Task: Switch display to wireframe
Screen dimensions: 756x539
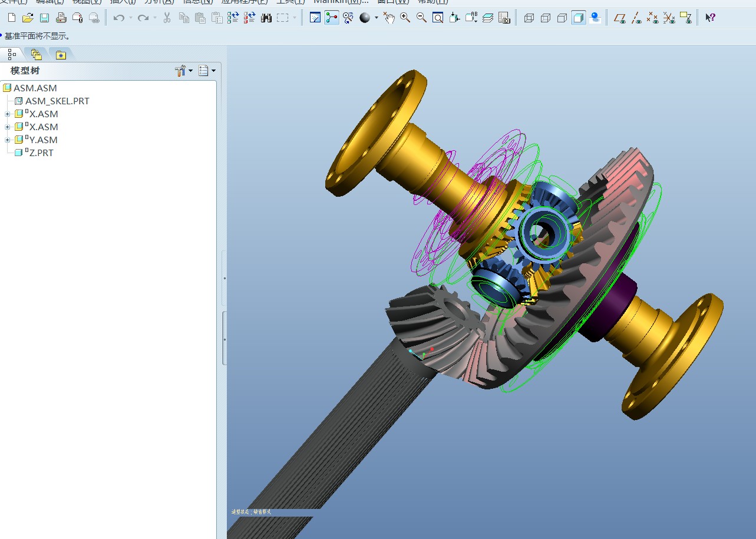Action: [529, 18]
